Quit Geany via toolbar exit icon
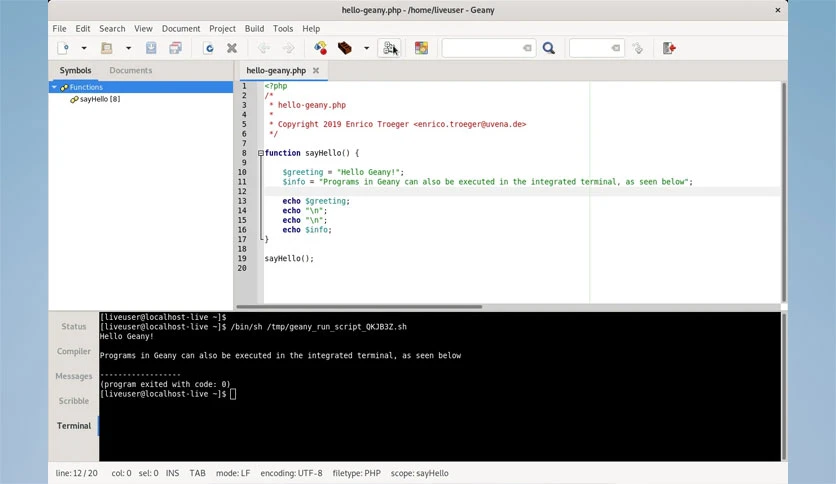Viewport: 836px width, 484px height. 669,49
